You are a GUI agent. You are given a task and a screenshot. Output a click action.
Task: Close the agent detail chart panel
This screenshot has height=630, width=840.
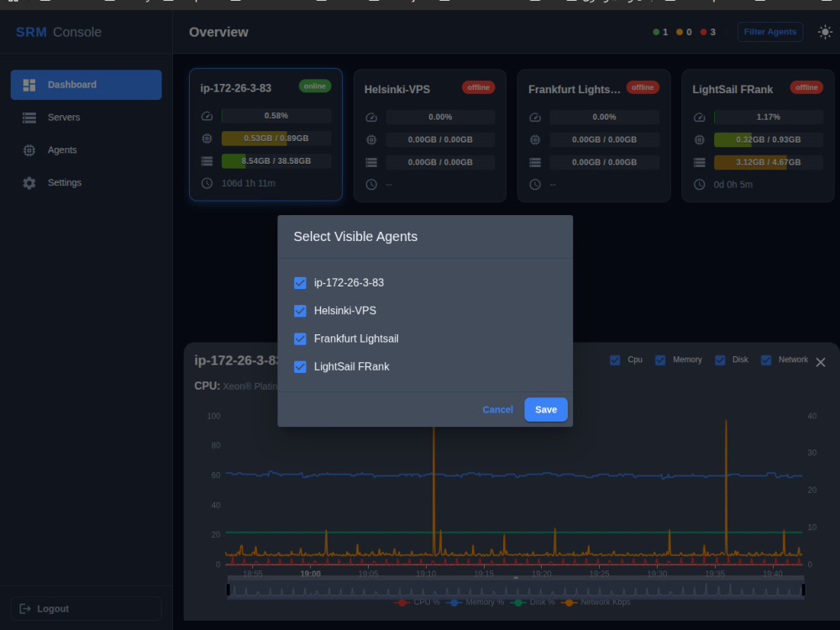click(820, 363)
